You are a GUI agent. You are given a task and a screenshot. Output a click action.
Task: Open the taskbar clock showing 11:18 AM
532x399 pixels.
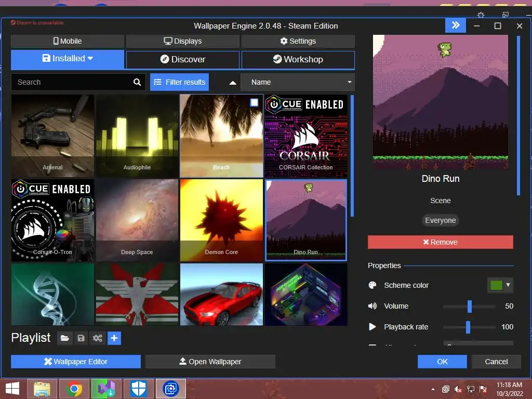click(x=509, y=389)
